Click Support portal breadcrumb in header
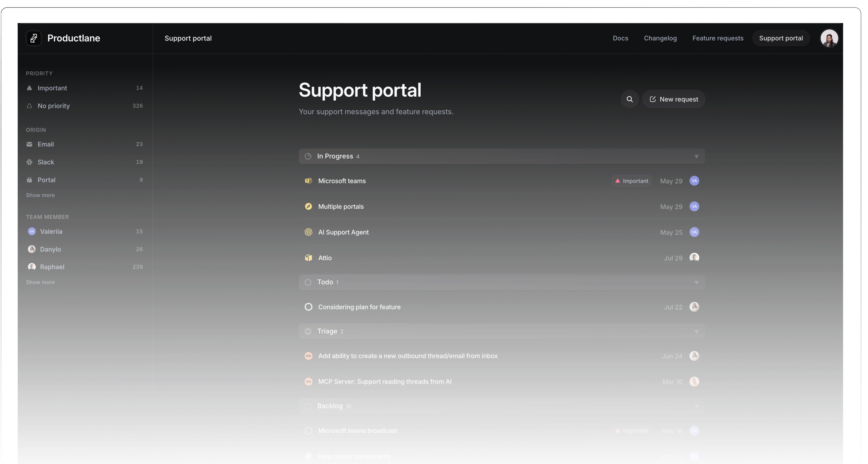 pyautogui.click(x=188, y=39)
